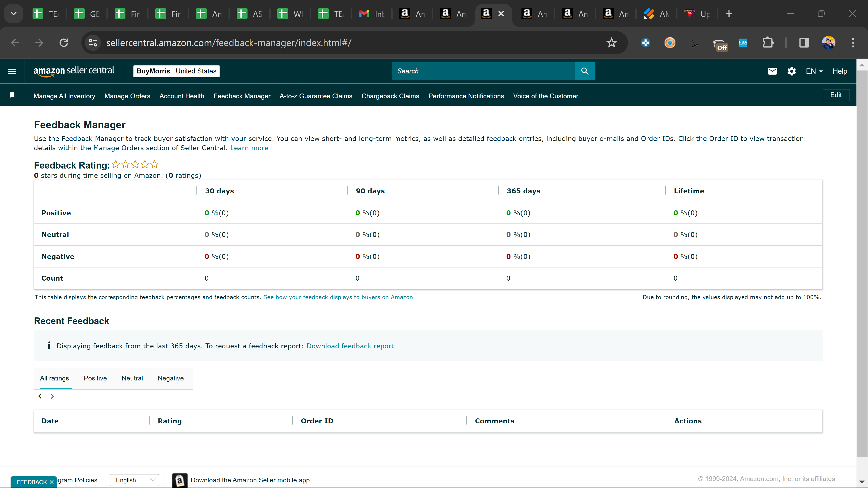Open Chargeback Claims

390,96
